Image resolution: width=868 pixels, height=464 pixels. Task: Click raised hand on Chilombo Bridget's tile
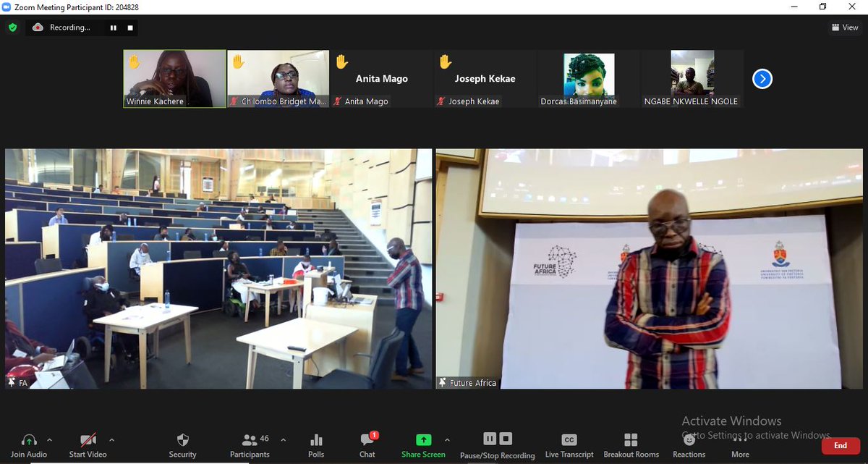coord(237,62)
